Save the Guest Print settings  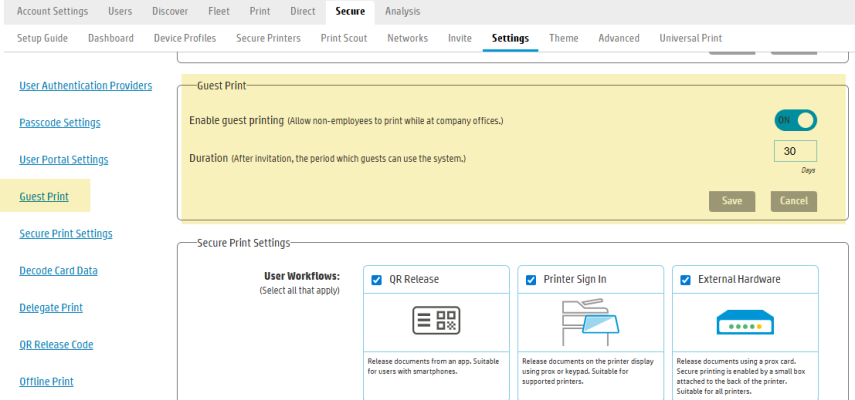pos(732,201)
